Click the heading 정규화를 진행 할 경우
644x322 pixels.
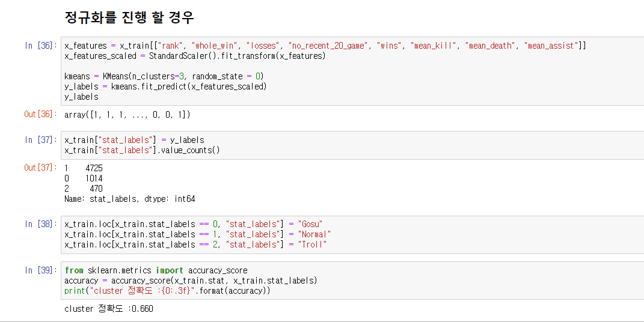129,17
